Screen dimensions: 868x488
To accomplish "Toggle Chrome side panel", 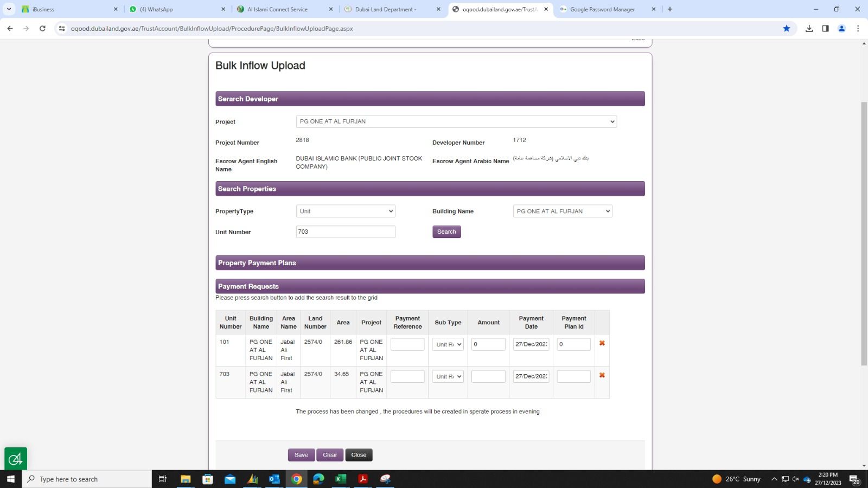I will (825, 28).
